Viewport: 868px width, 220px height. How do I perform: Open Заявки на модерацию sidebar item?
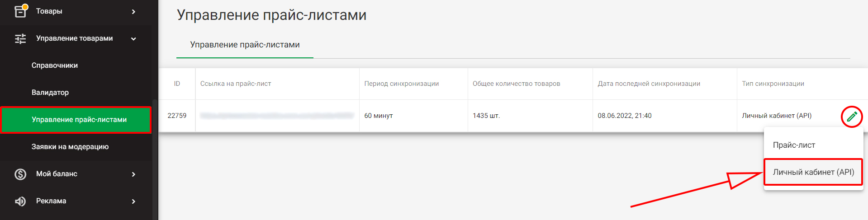coord(70,147)
